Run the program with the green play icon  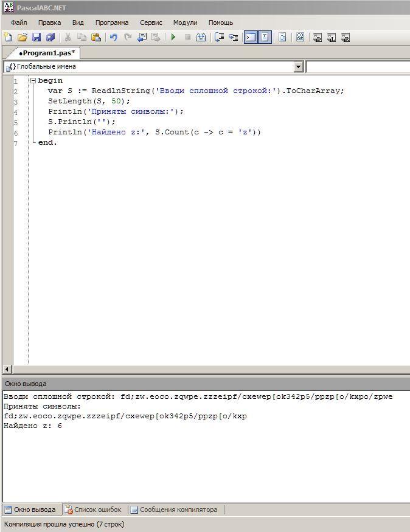(173, 37)
